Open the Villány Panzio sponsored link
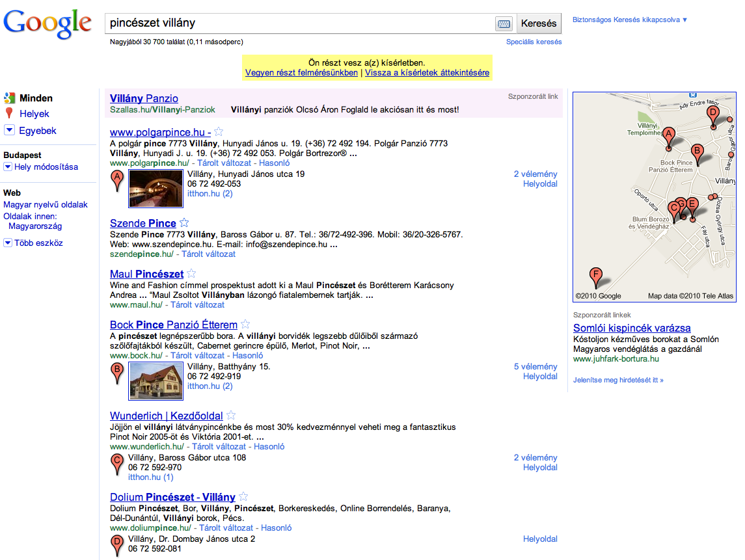This screenshot has height=560, width=745. (x=144, y=98)
